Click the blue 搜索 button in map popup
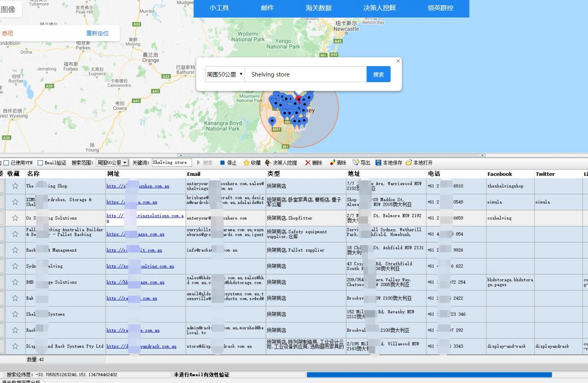The image size is (588, 383). tap(379, 74)
